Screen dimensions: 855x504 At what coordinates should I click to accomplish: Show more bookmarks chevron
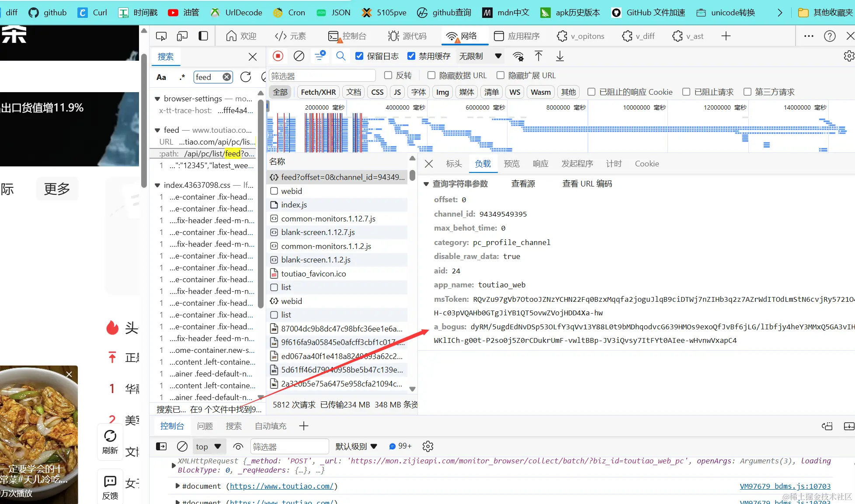point(780,13)
